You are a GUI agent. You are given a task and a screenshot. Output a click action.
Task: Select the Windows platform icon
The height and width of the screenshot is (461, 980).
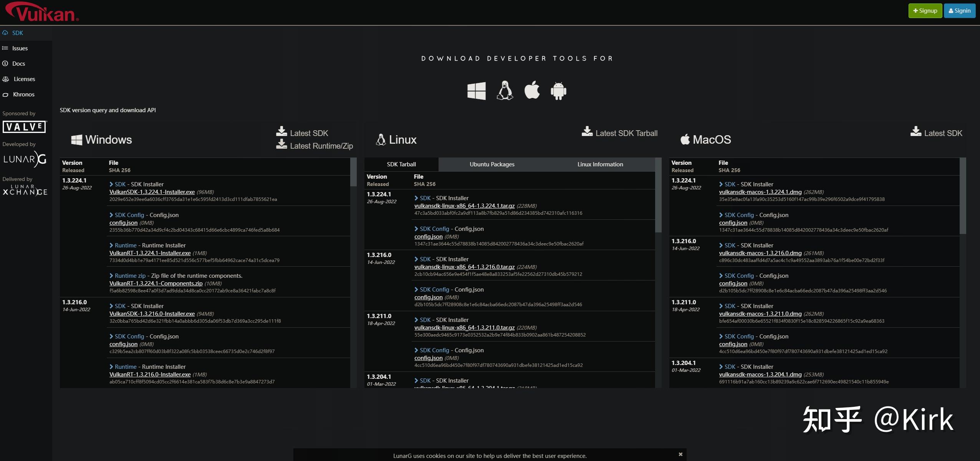(476, 91)
